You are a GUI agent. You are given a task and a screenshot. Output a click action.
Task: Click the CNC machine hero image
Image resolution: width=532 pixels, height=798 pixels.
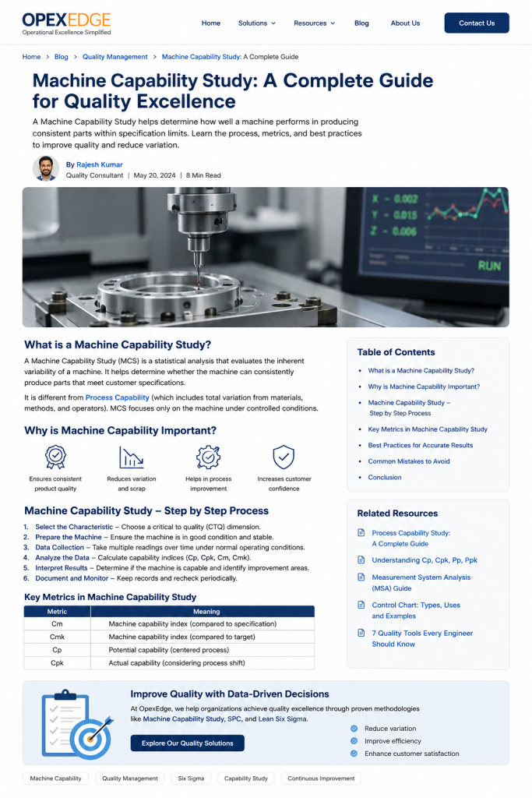pos(266,257)
